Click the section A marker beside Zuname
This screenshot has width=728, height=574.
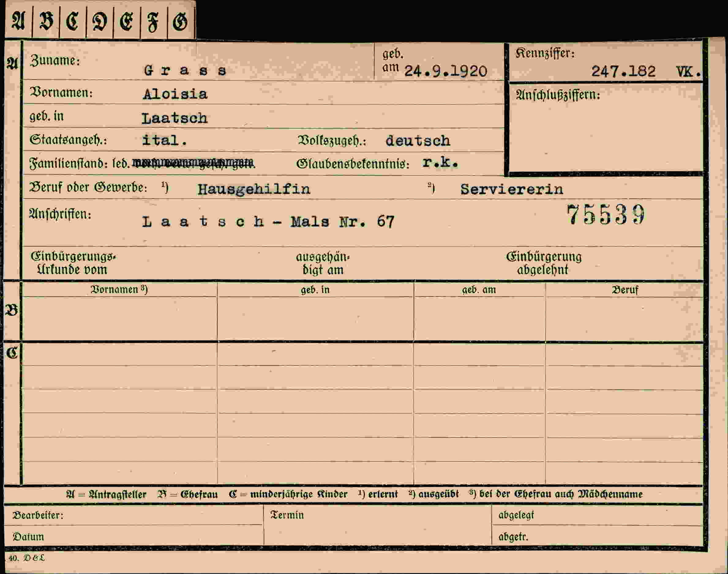pyautogui.click(x=13, y=63)
